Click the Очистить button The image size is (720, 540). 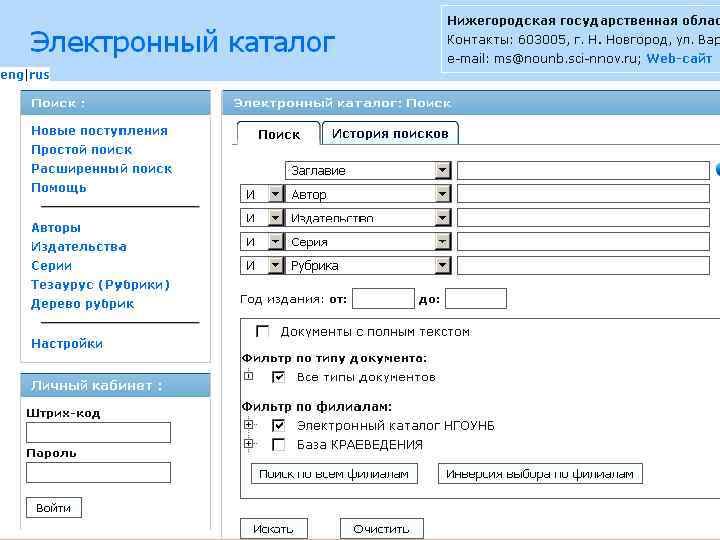382,529
